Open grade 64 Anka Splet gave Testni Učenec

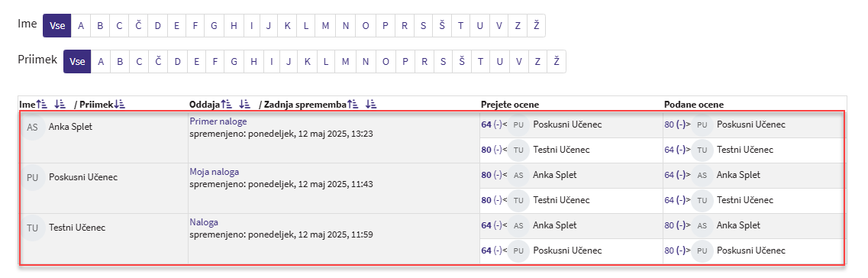tap(675, 150)
